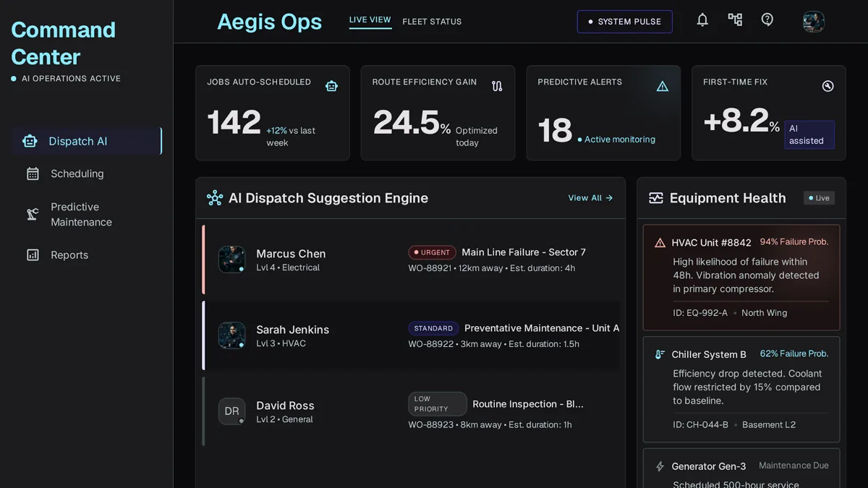This screenshot has height=488, width=868.
Task: Click the AI assisted badge
Action: [x=809, y=134]
